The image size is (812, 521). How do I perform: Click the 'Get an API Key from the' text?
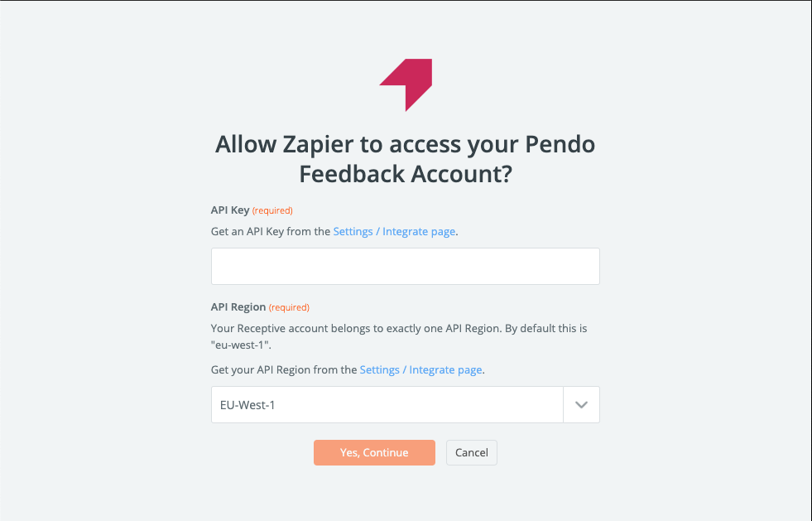pos(271,232)
